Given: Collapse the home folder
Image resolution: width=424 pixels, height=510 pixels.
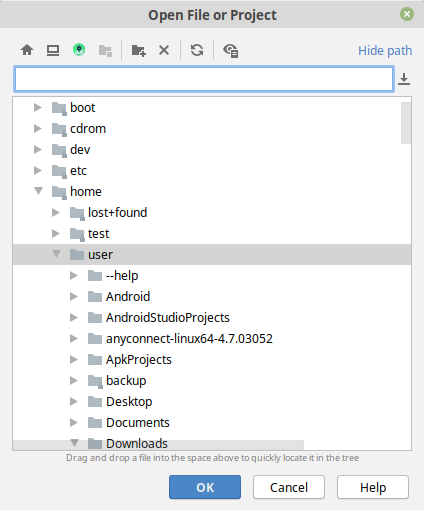Looking at the screenshot, I should click(x=38, y=191).
